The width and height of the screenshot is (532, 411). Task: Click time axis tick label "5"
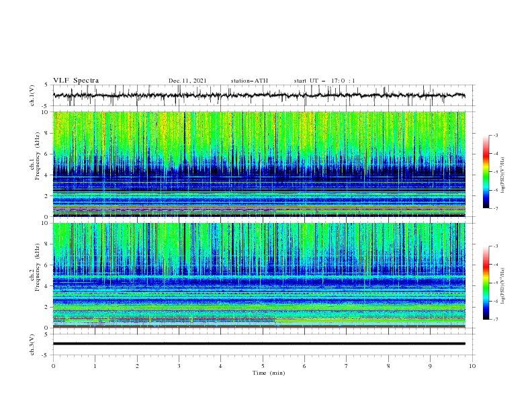coord(263,366)
